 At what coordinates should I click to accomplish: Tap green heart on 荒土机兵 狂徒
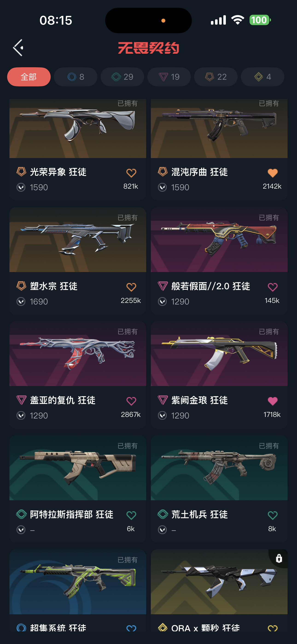pos(273,515)
